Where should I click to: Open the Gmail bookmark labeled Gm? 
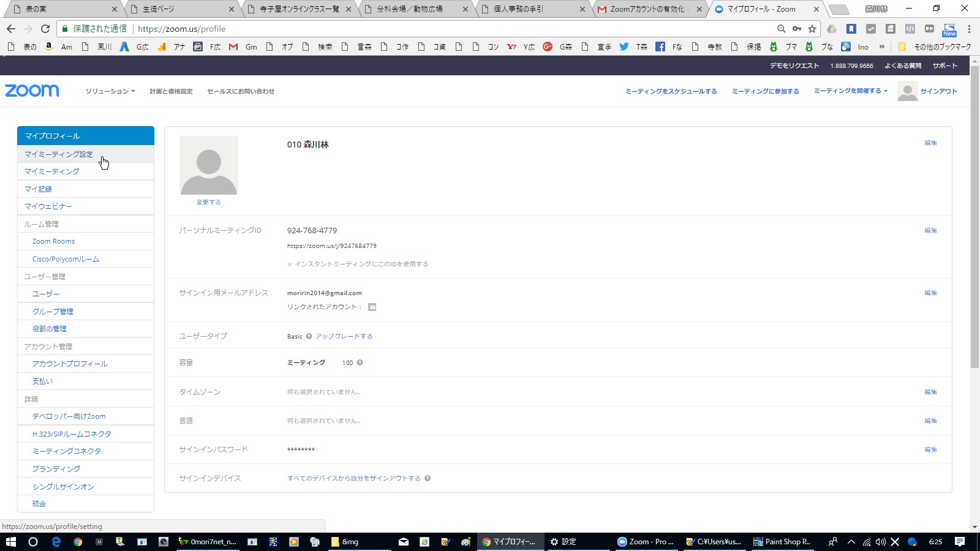click(243, 47)
